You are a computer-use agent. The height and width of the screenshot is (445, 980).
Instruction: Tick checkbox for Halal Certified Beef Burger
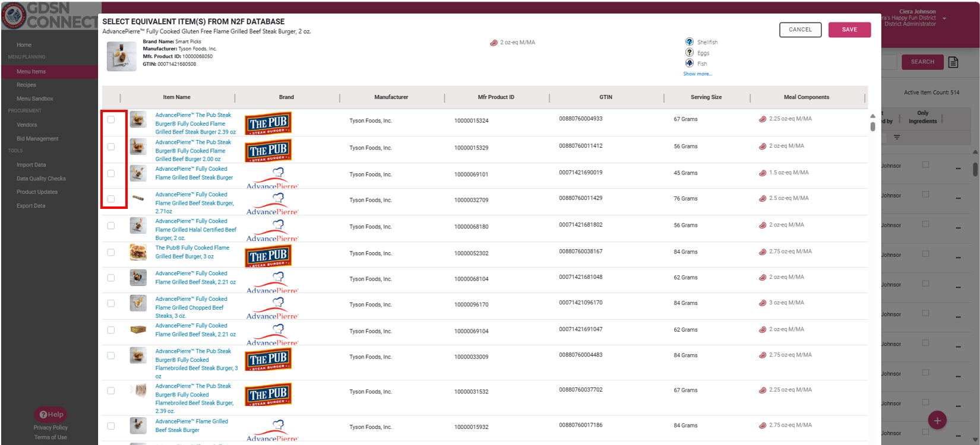[x=111, y=225]
